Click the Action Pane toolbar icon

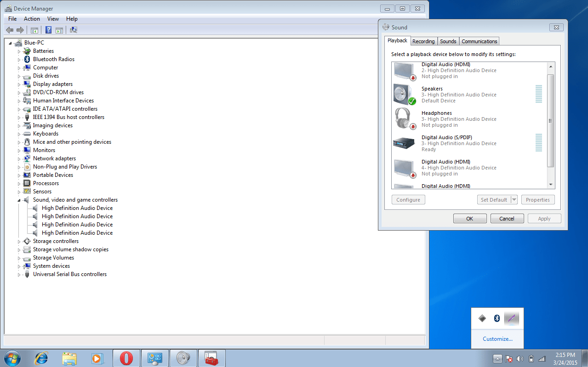coord(60,30)
